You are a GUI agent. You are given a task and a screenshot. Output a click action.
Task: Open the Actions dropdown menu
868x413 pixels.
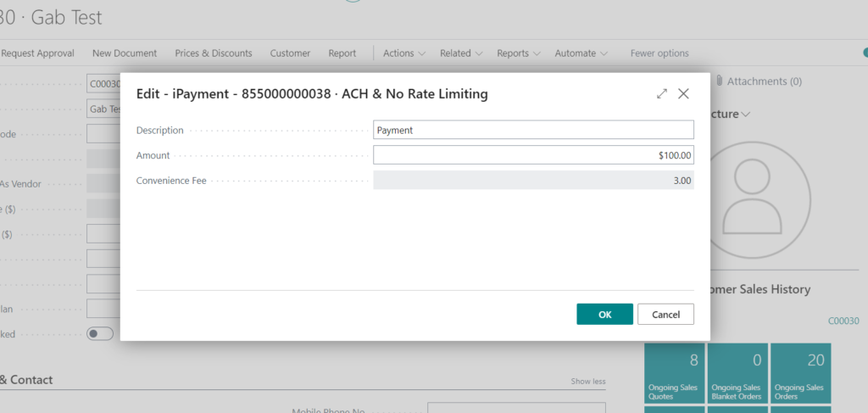tap(403, 53)
